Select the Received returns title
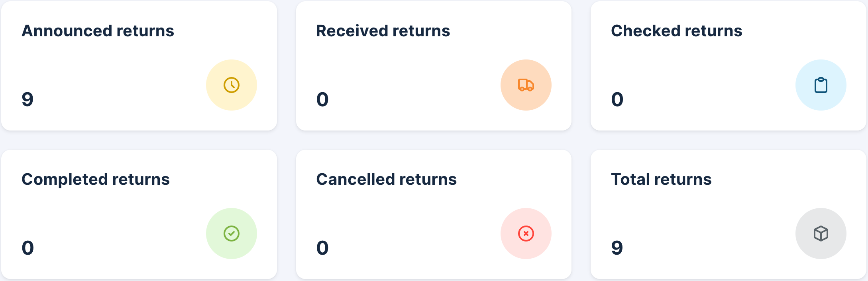 click(x=383, y=31)
